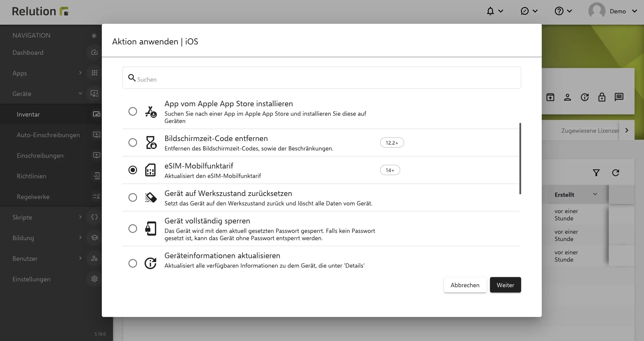The height and width of the screenshot is (341, 644).
Task: Expand the Benutzer menu chevron
Action: [x=80, y=258]
